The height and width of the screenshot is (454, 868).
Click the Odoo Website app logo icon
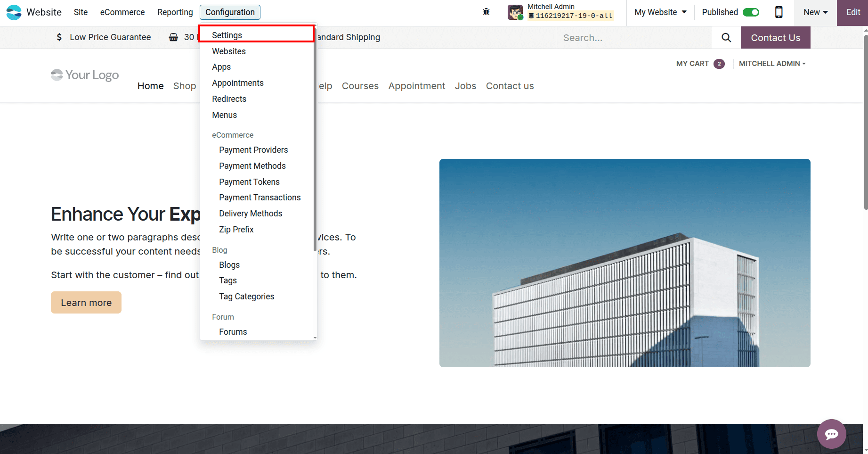[14, 12]
